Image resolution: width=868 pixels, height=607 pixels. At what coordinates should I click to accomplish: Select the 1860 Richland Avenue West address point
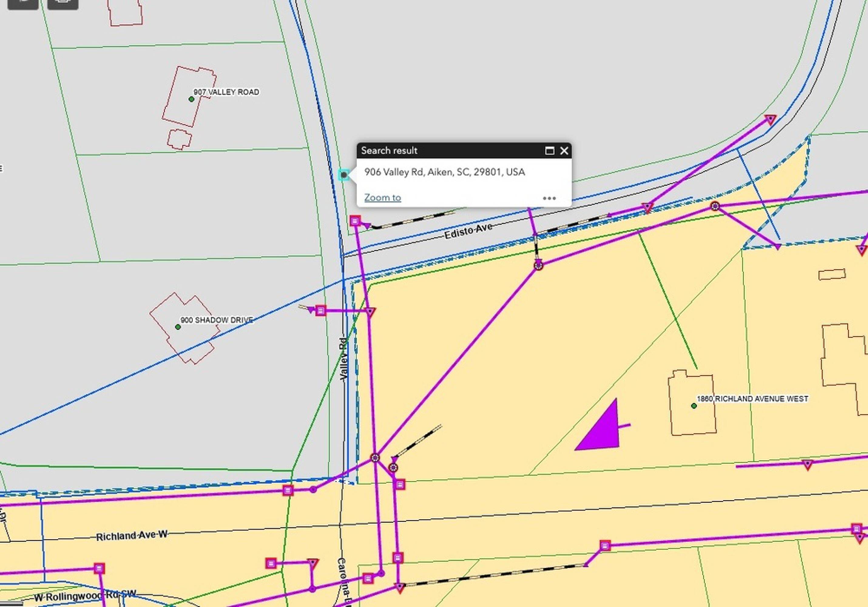(x=694, y=406)
